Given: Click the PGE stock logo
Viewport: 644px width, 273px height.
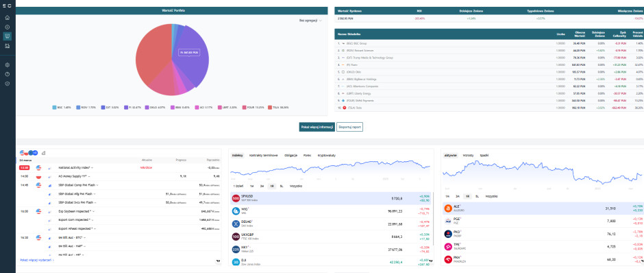Looking at the screenshot, I should (448, 221).
